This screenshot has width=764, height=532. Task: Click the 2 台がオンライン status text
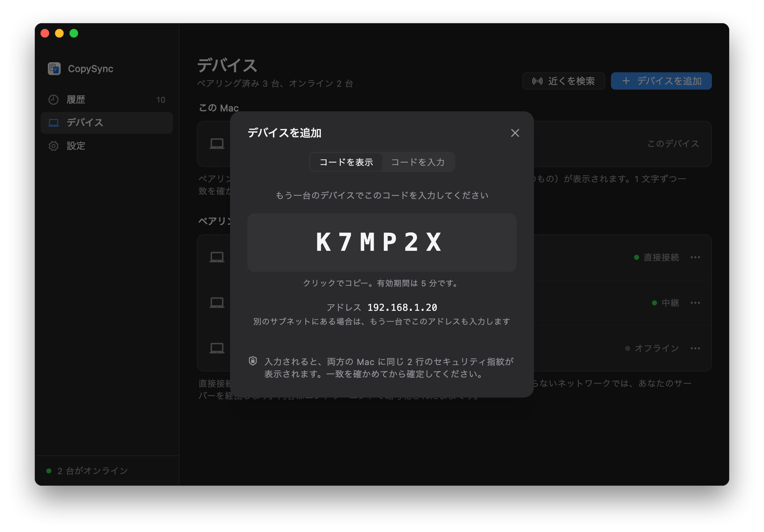pos(93,471)
